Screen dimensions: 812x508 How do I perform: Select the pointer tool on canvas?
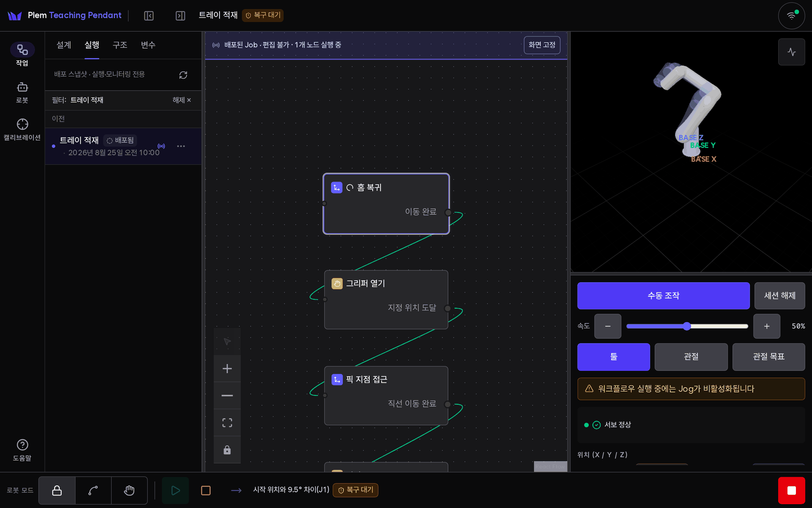227,341
